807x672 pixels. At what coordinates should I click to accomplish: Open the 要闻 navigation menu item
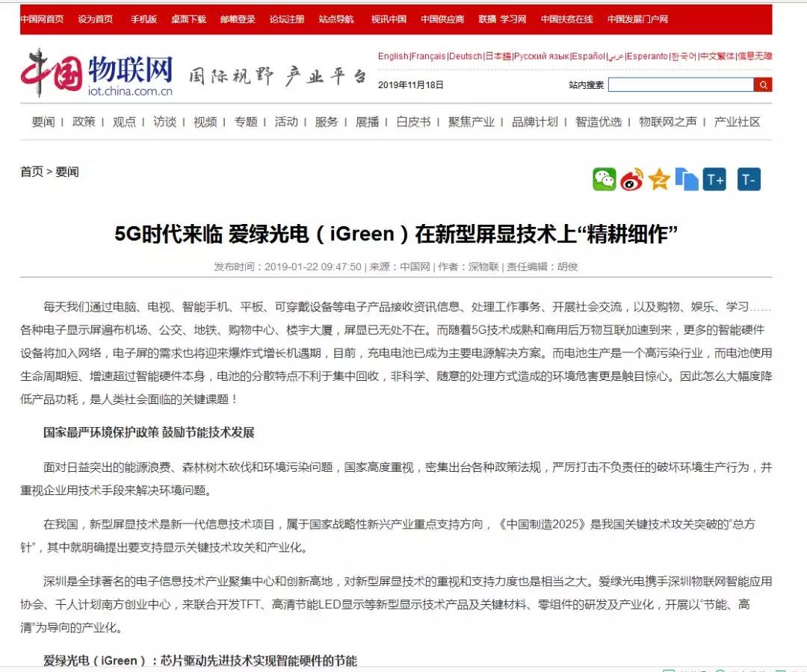tap(43, 122)
